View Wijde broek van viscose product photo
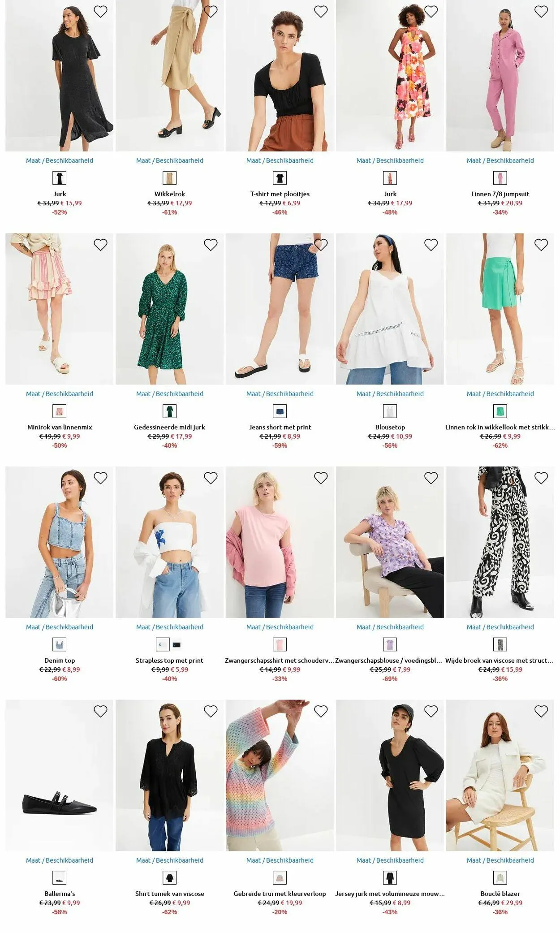 (500, 542)
